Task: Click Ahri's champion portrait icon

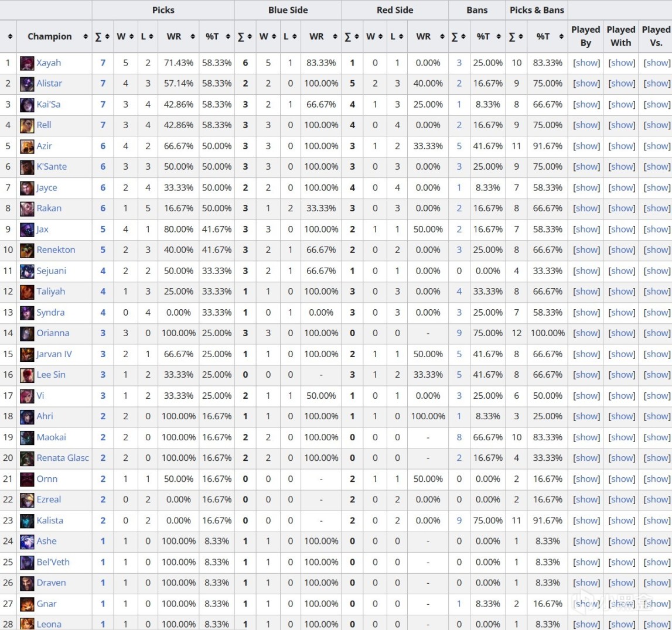Action: (x=27, y=417)
